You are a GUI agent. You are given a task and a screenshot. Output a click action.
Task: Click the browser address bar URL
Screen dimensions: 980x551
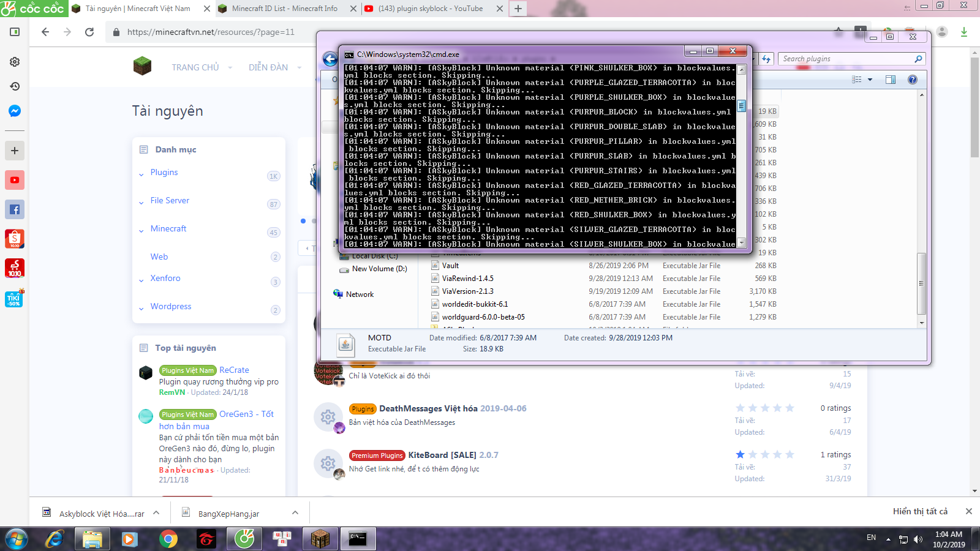pos(211,32)
